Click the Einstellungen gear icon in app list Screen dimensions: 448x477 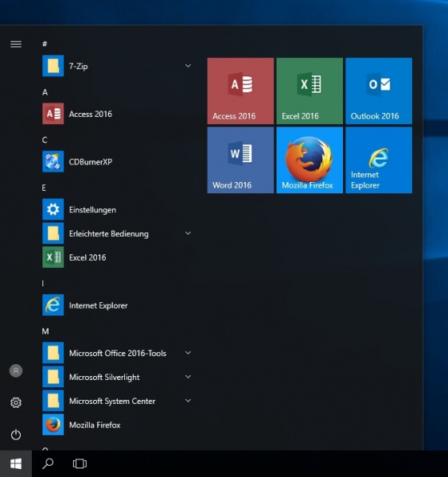53,209
